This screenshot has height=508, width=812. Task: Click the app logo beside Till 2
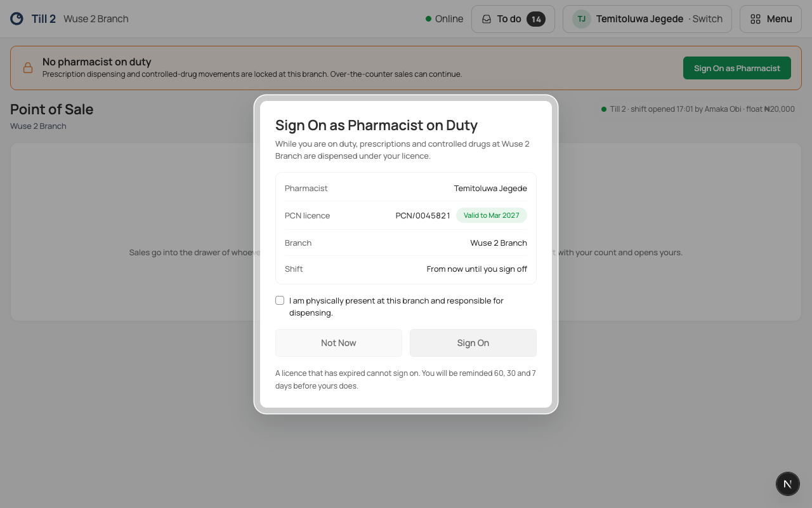(x=17, y=19)
